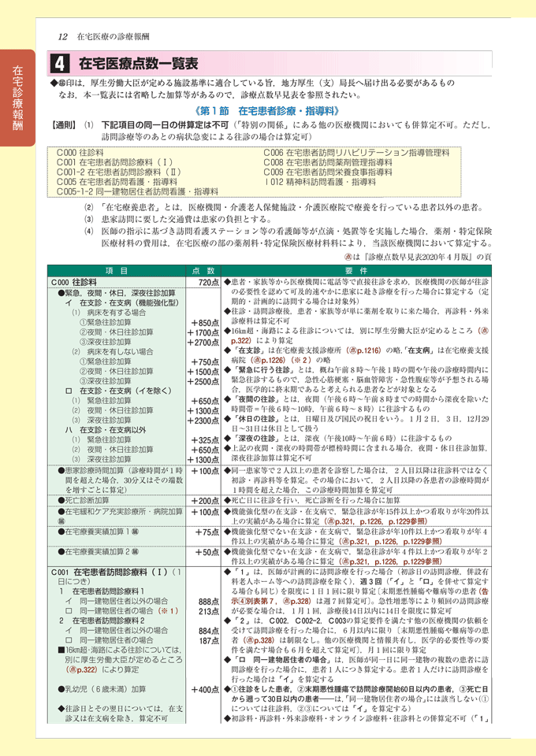This screenshot has width=536, height=756.
Task: Click the '点数' table column header
Action: click(203, 271)
